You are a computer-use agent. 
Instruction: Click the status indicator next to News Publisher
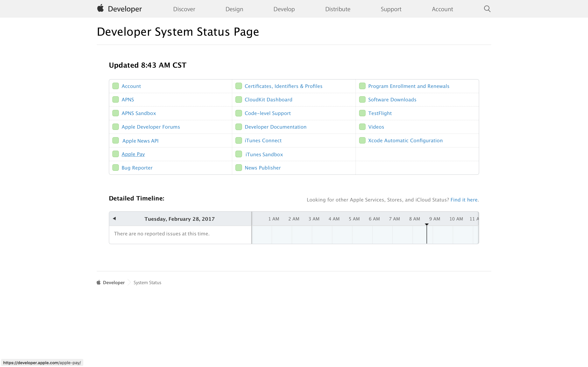click(239, 167)
